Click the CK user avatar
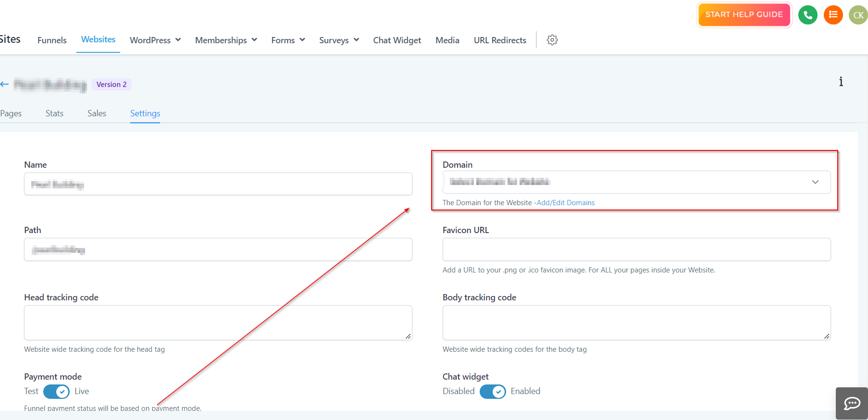868x420 pixels. 858,15
